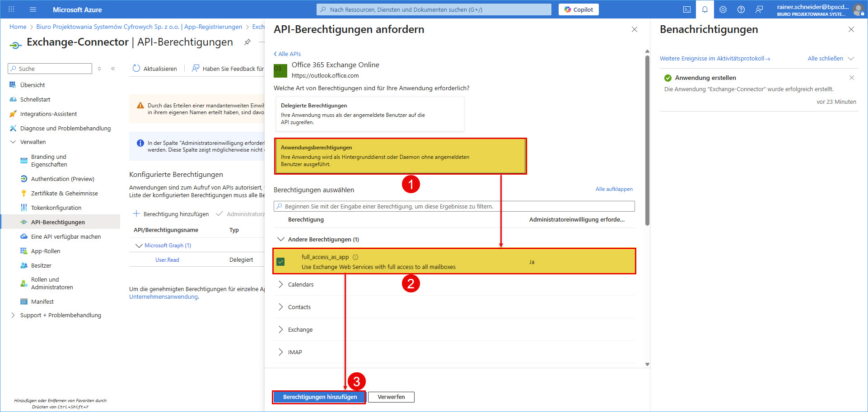The height and width of the screenshot is (412, 868).
Task: Open the User.Read permission link
Action: click(x=167, y=260)
